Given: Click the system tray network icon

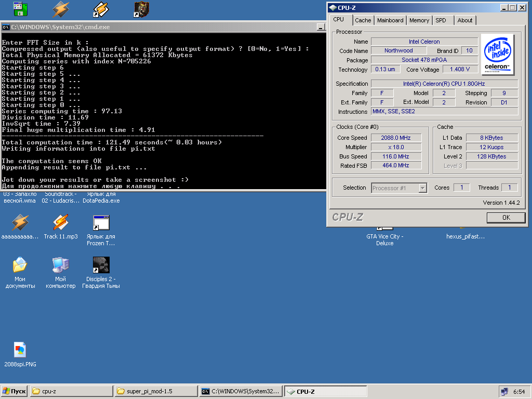Looking at the screenshot, I should pyautogui.click(x=504, y=392).
